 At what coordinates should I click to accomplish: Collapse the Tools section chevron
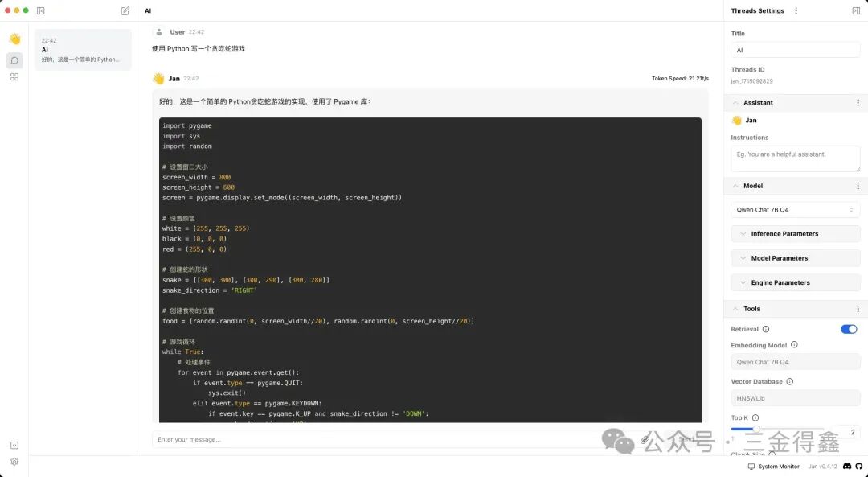coord(735,309)
